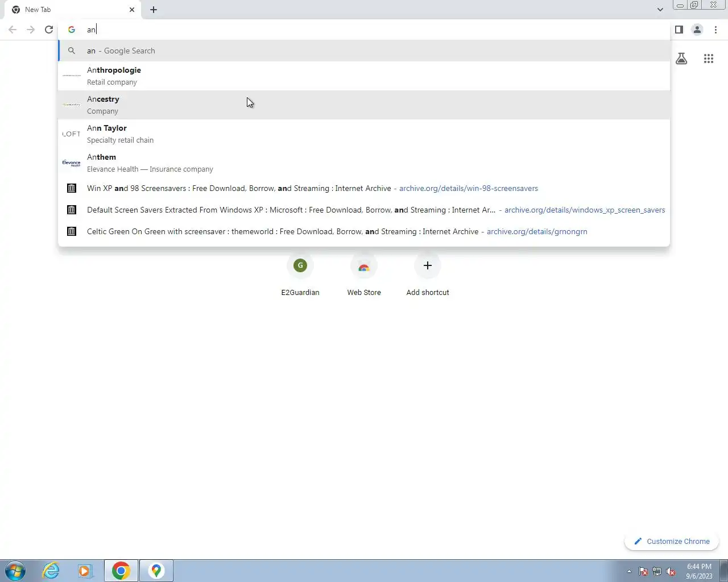Click the Anthropologie logo icon
This screenshot has height=582, width=728.
[x=72, y=76]
